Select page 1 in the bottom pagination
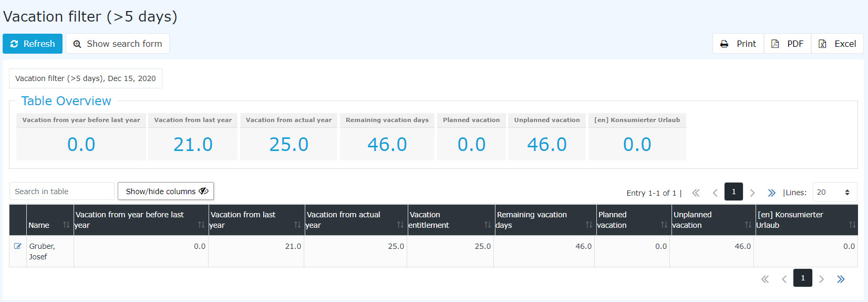 coord(803,278)
